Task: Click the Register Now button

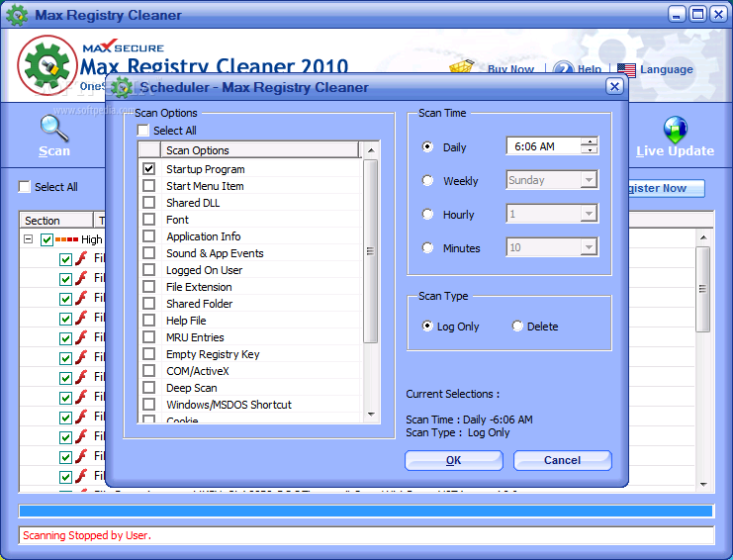Action: (665, 188)
